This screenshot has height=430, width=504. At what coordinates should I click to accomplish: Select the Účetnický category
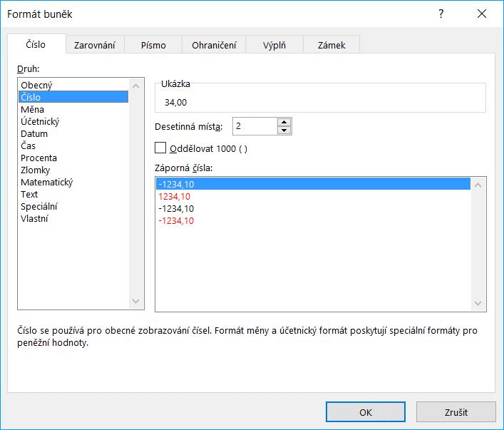(x=73, y=121)
